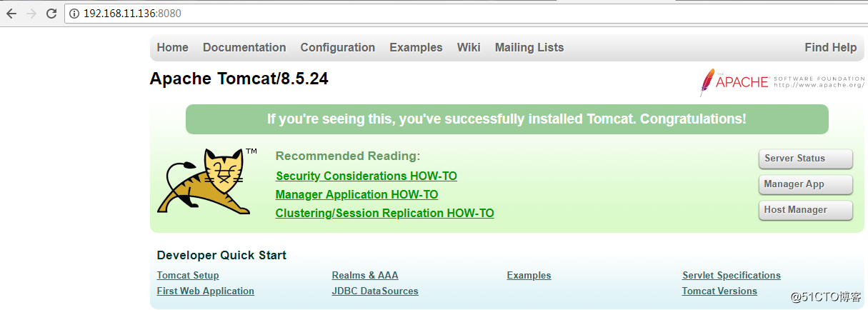Open the Servlet Specifications link
The image size is (868, 310).
tap(732, 276)
